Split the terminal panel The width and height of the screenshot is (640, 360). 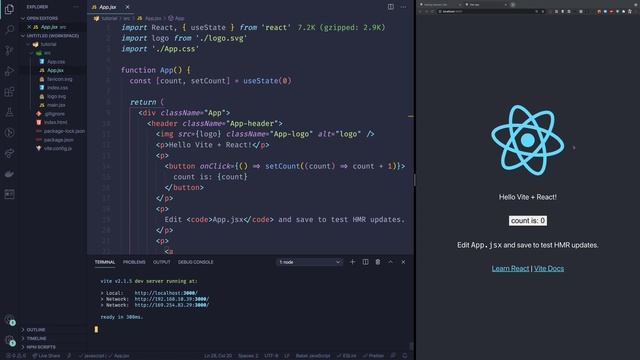coord(365,262)
